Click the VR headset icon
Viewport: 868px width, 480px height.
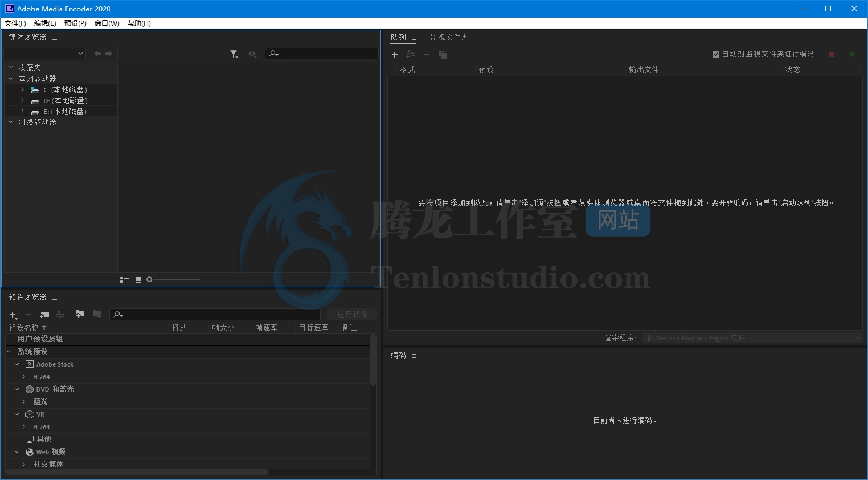click(30, 414)
